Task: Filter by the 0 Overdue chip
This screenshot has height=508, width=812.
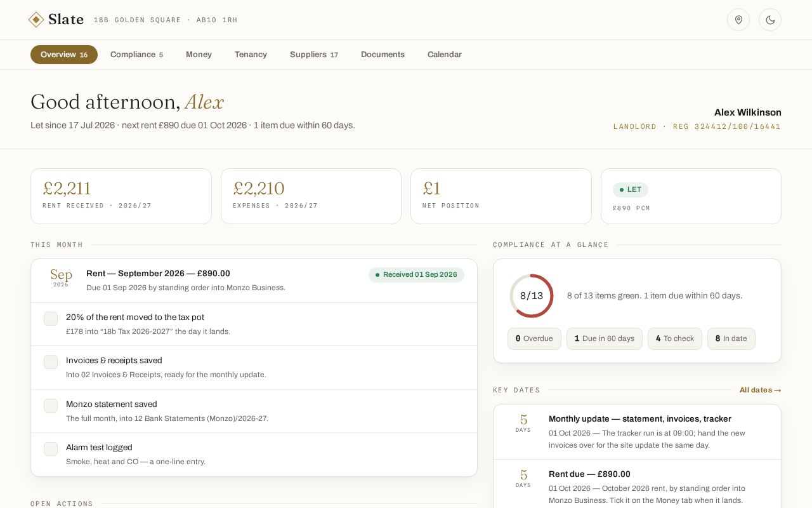Action: coord(534,338)
